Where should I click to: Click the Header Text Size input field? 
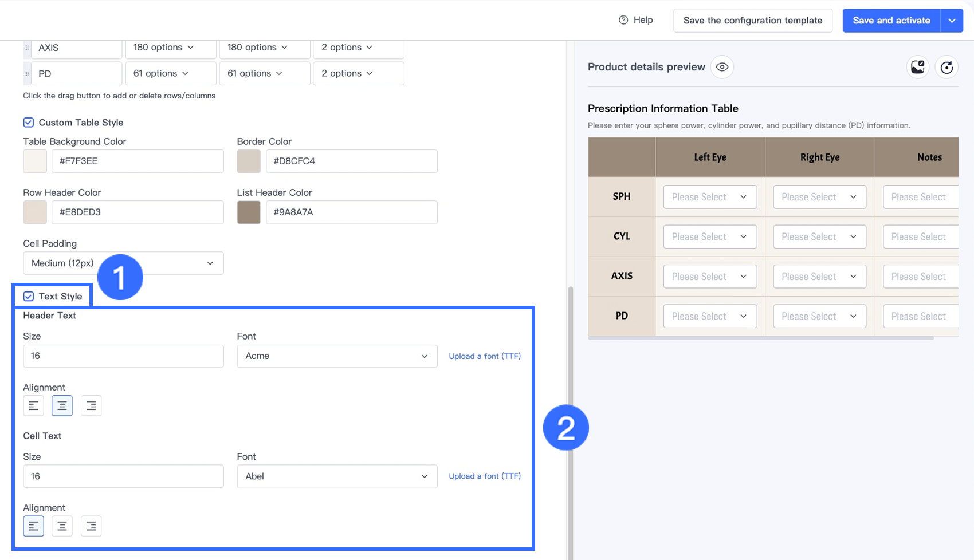(123, 356)
